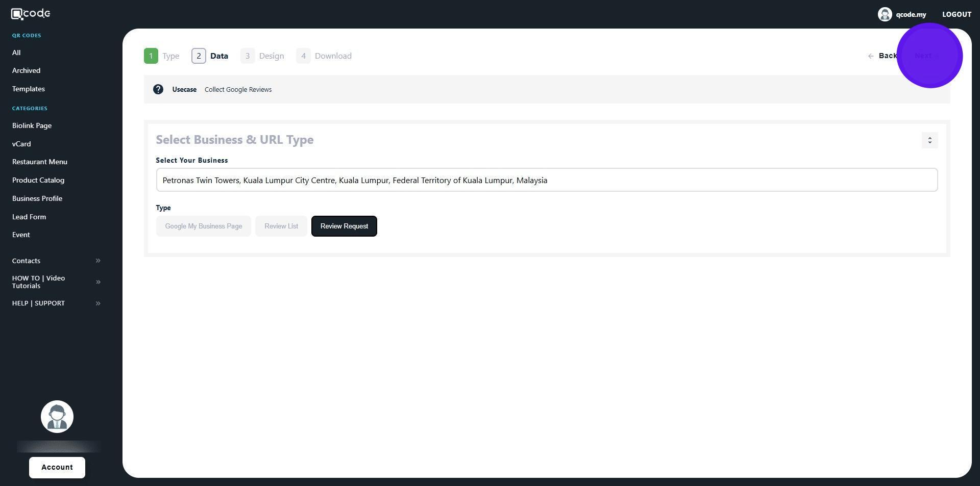This screenshot has width=980, height=486.
Task: Click the QCode logo
Action: coord(31,14)
